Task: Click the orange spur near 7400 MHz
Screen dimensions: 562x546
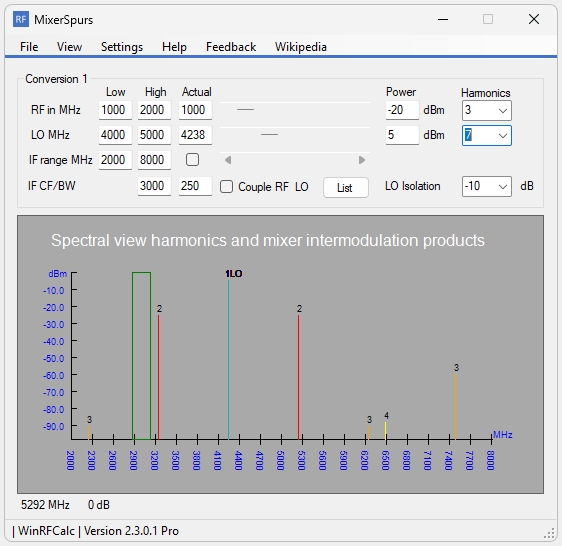Action: point(455,407)
